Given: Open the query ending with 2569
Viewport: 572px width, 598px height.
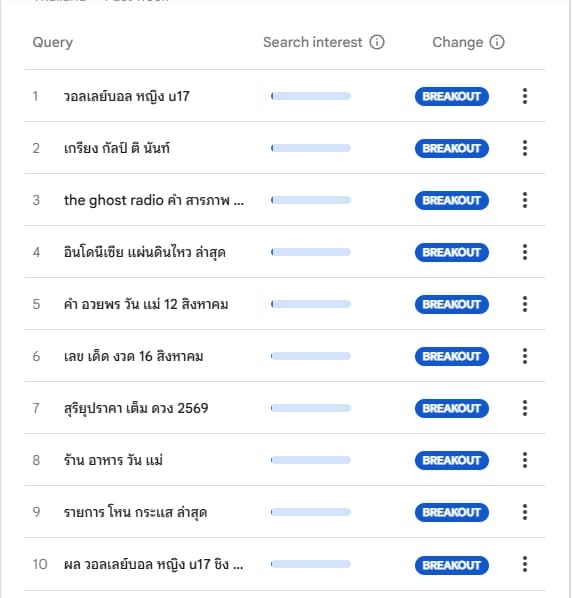Looking at the screenshot, I should pyautogui.click(x=136, y=408).
